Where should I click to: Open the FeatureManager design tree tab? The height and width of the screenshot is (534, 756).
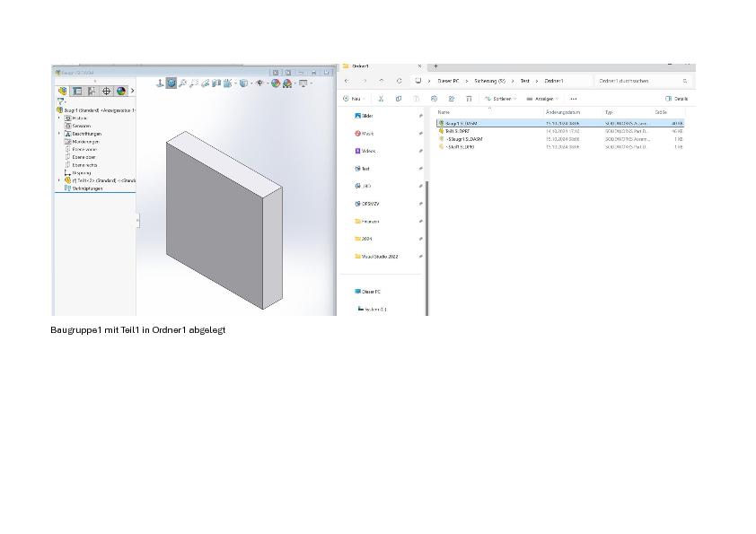coord(63,91)
